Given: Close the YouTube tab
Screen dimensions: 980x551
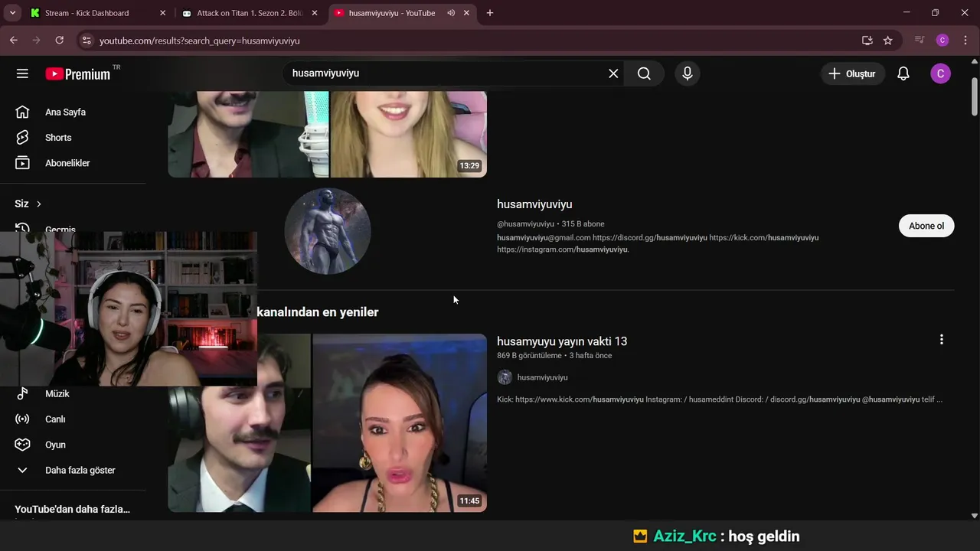Looking at the screenshot, I should (x=466, y=13).
